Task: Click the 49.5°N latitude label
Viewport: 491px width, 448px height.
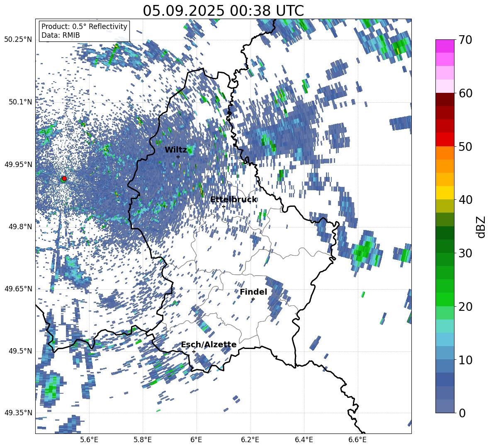Action: [20, 351]
